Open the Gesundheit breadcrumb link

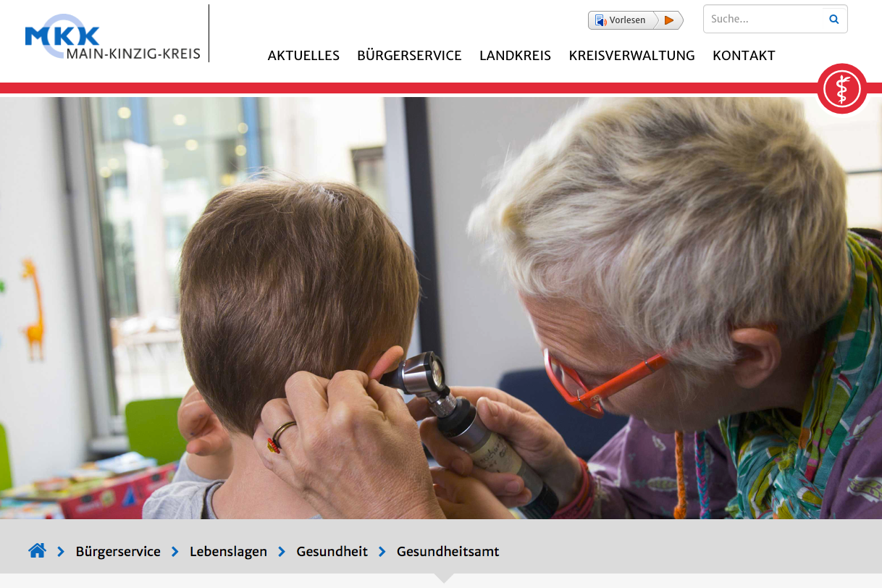[x=332, y=552]
